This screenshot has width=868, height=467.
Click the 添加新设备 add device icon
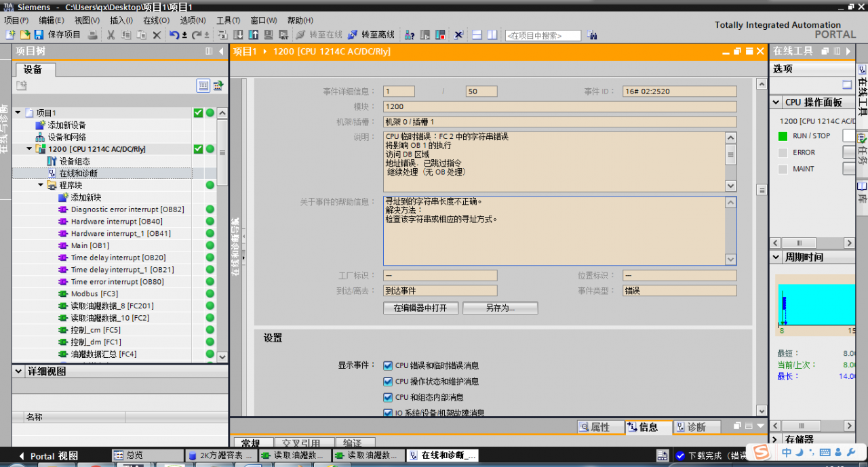[40, 125]
